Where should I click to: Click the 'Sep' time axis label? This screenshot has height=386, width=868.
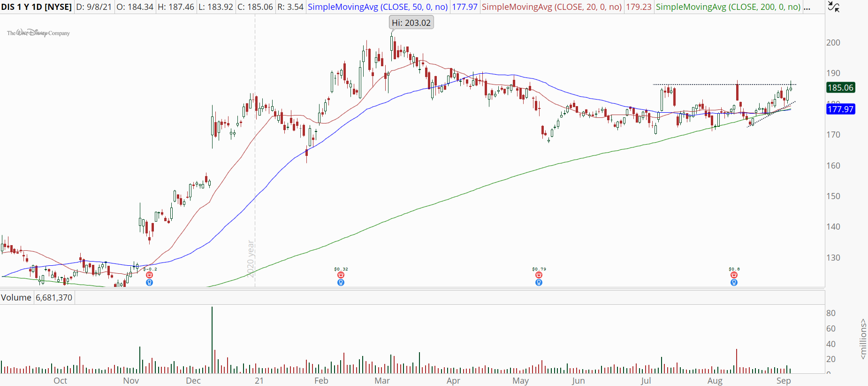pos(784,381)
